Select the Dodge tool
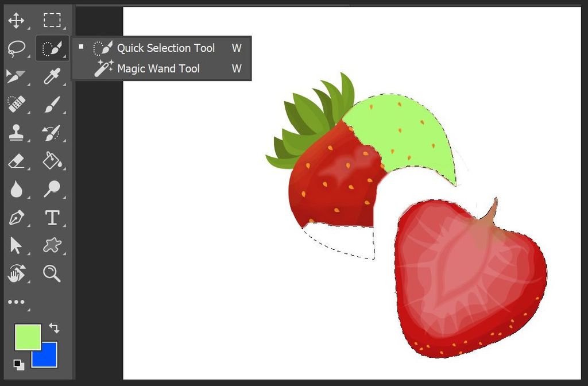This screenshot has width=588, height=386. tap(52, 189)
